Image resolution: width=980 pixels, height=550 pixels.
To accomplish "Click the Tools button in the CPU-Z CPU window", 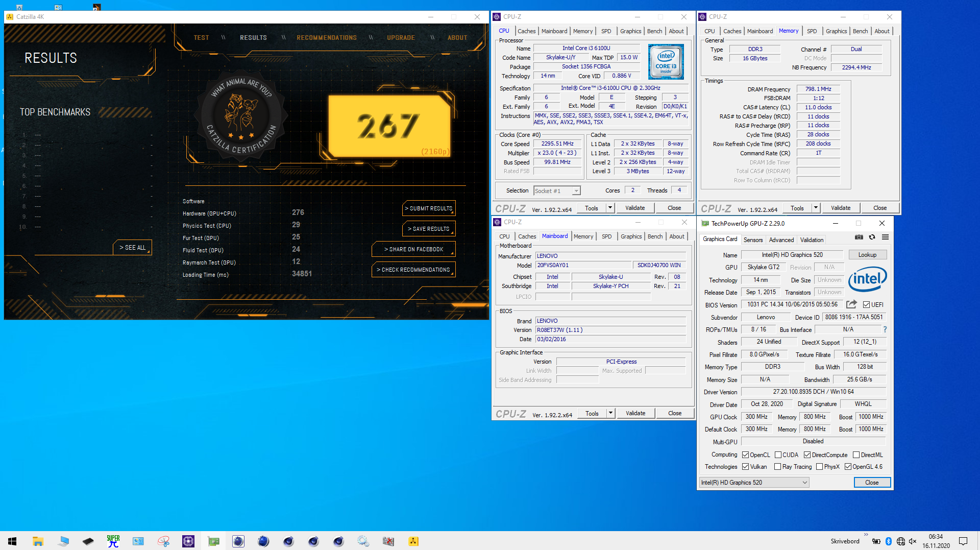I will click(x=592, y=208).
